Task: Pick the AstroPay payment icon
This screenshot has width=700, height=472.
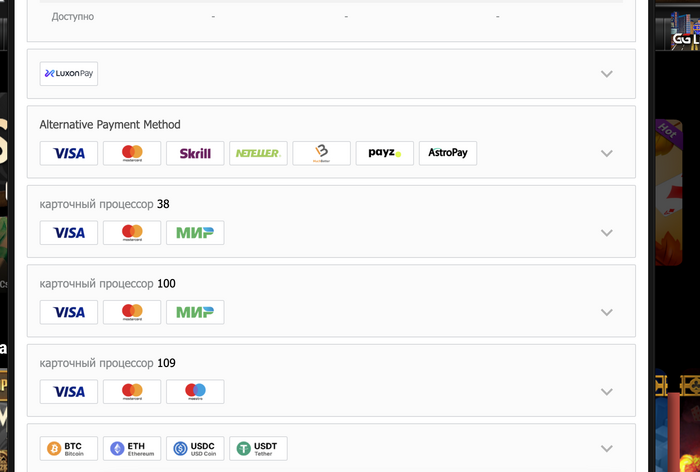Action: [x=447, y=153]
